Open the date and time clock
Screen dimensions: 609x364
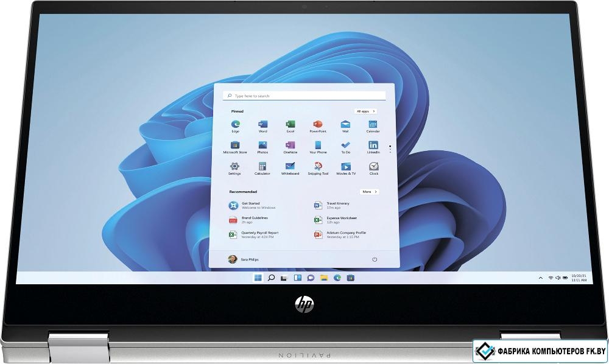click(x=579, y=278)
